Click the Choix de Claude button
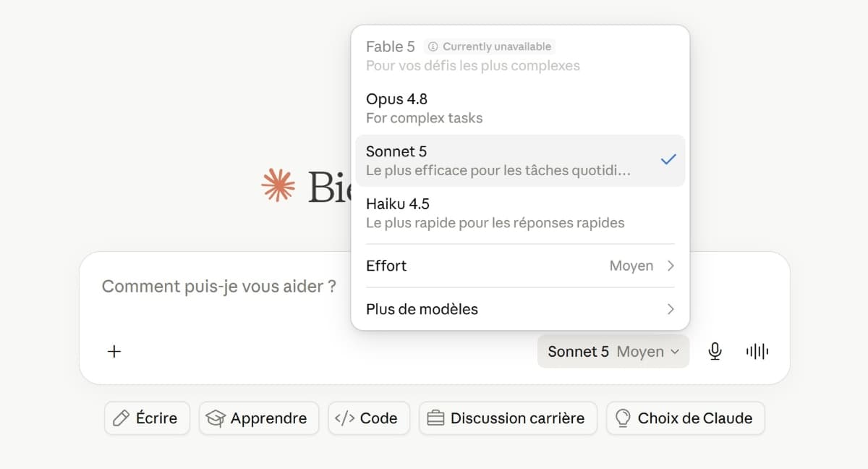Screen dimensions: 868x469 point(685,418)
